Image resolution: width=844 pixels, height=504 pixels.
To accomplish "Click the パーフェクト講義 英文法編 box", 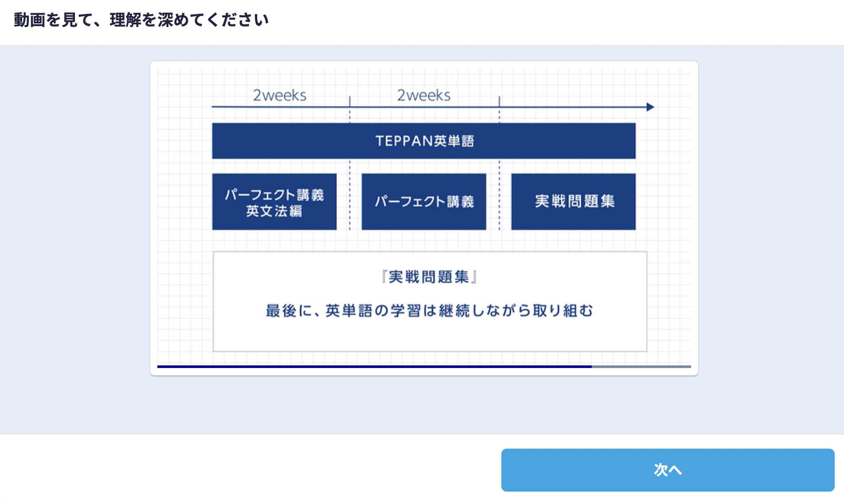I will 274,202.
